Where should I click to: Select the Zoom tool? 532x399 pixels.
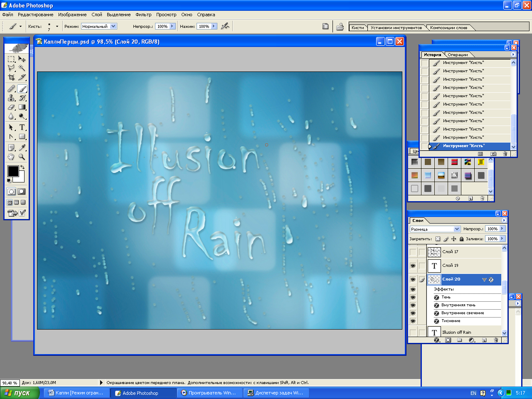coord(22,157)
